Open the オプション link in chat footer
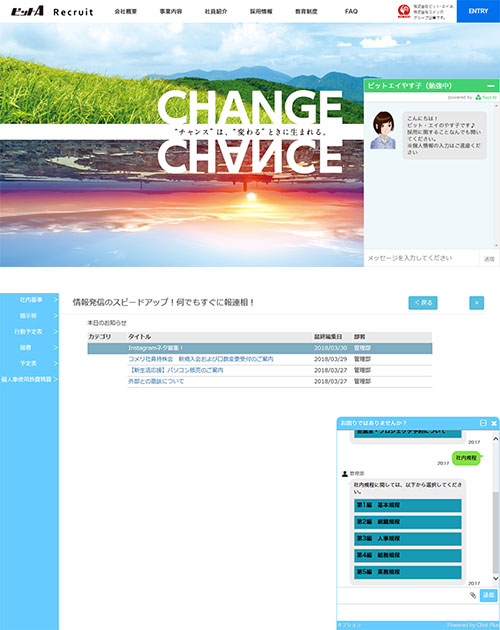 [349, 625]
